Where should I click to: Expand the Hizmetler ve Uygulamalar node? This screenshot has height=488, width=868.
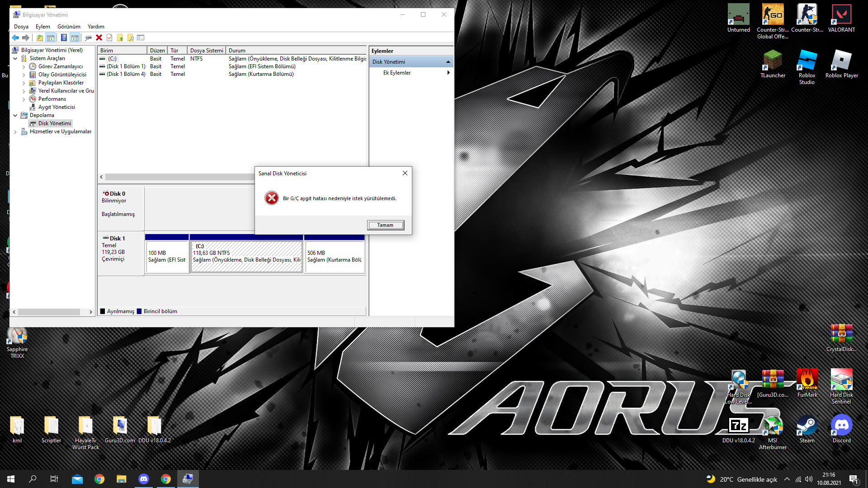(x=15, y=131)
